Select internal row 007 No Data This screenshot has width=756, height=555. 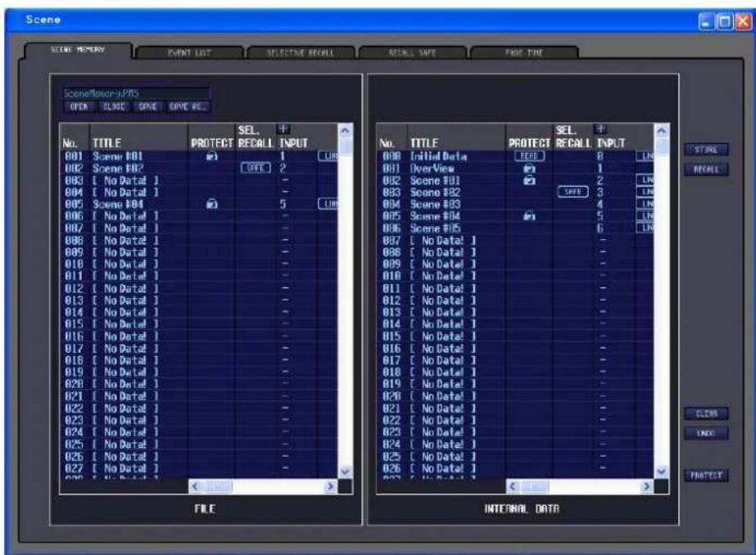tap(515, 240)
